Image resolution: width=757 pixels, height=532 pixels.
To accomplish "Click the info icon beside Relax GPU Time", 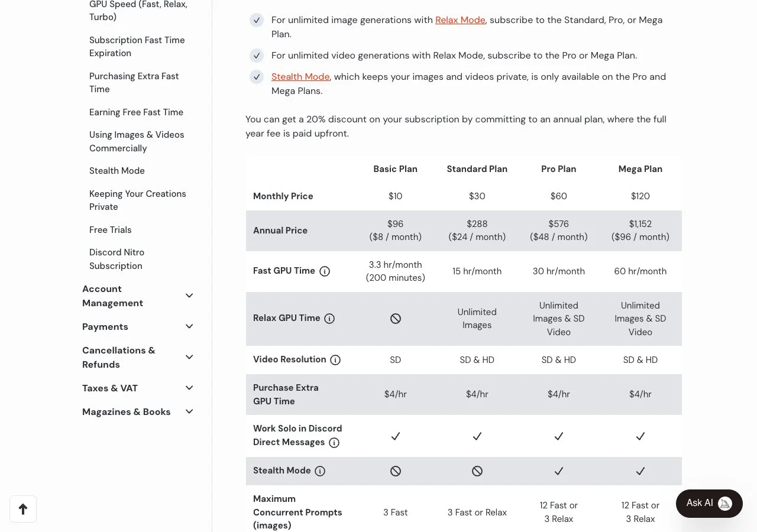I will (x=329, y=319).
